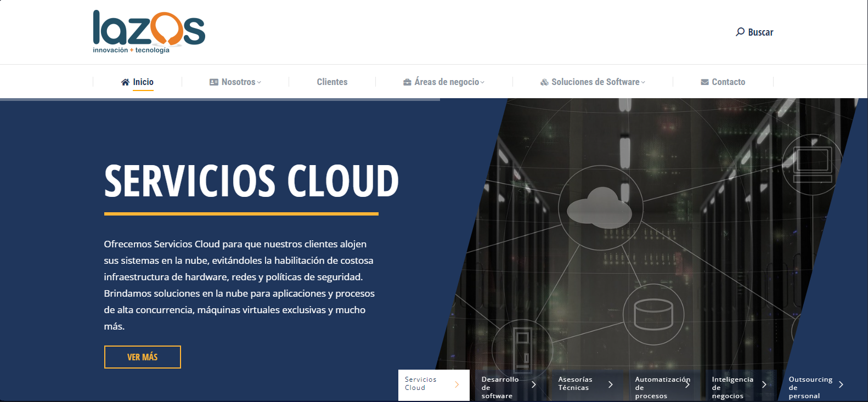Click the orange arrow on Servicios Cloud tab
Screen dimensions: 868x402
(456, 384)
